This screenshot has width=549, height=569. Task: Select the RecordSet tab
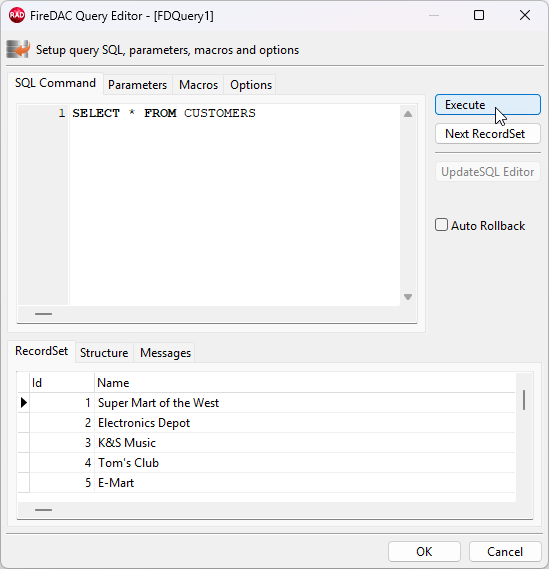[x=41, y=351]
